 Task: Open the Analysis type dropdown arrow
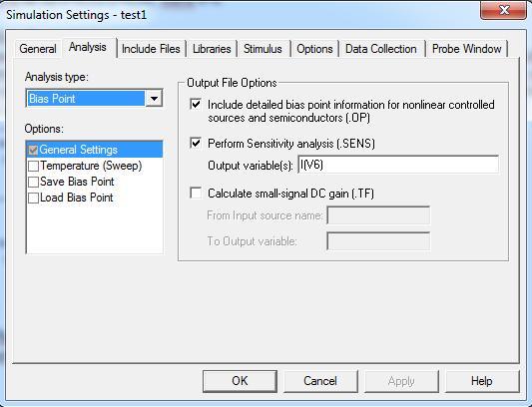tap(154, 99)
